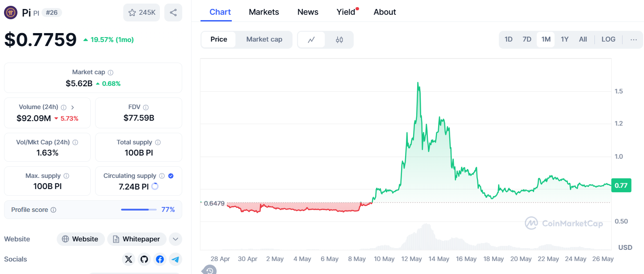
Task: Switch to the About tab
Action: tap(385, 12)
